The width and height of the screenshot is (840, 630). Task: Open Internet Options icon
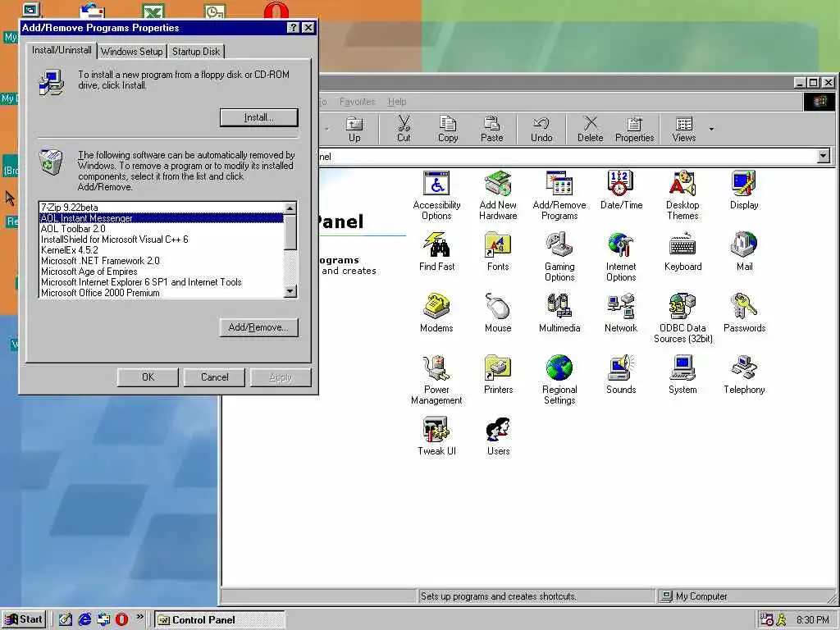point(621,257)
